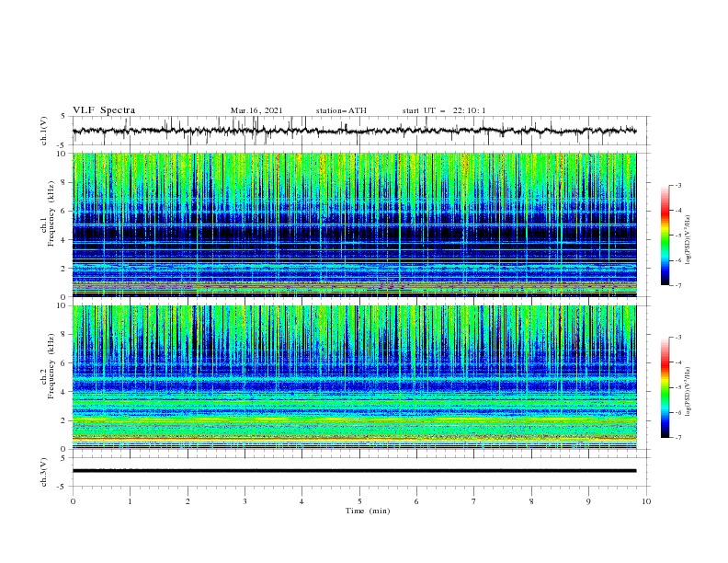
Task: Click the ch.1 spectrogram panel
Action: (354, 224)
